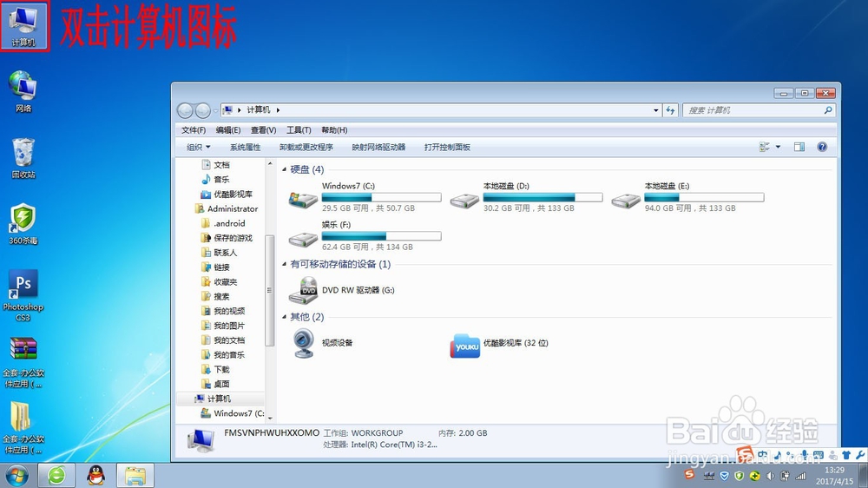Screen dimensions: 868x488
Task: Toggle the preview pane button
Action: [x=799, y=147]
